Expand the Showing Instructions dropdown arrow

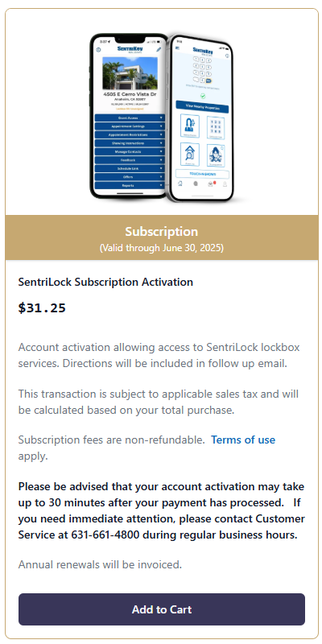(x=162, y=143)
